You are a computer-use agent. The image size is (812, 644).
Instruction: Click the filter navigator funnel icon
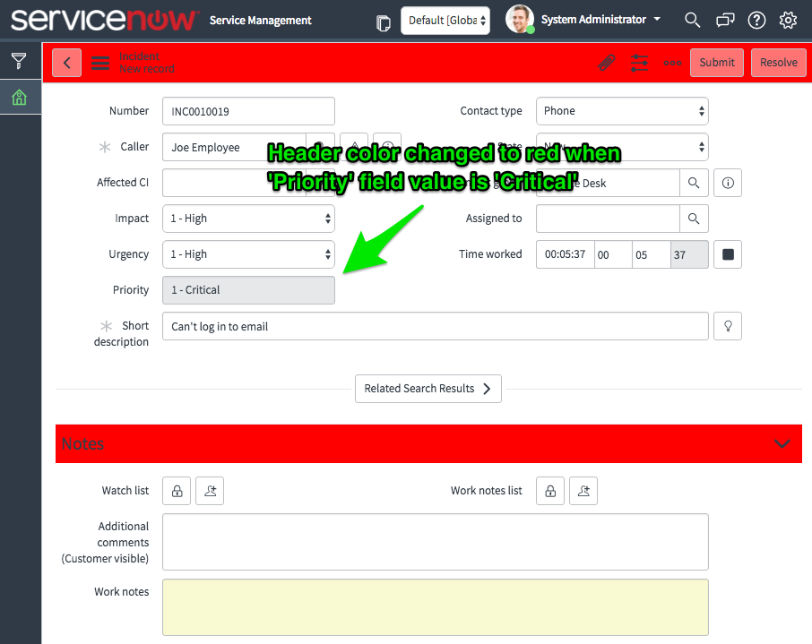pyautogui.click(x=19, y=61)
